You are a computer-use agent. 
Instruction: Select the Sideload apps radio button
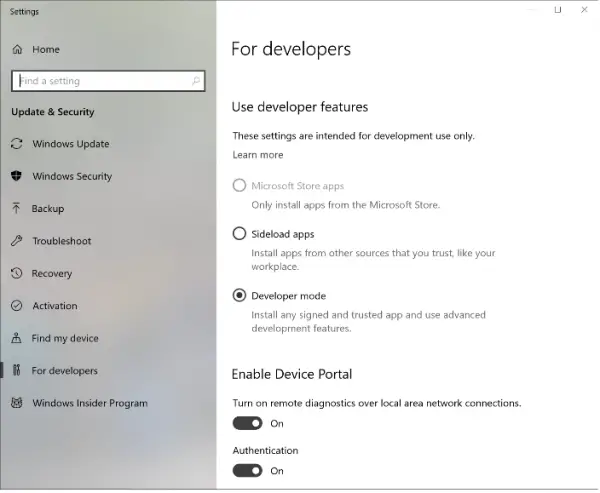click(239, 233)
